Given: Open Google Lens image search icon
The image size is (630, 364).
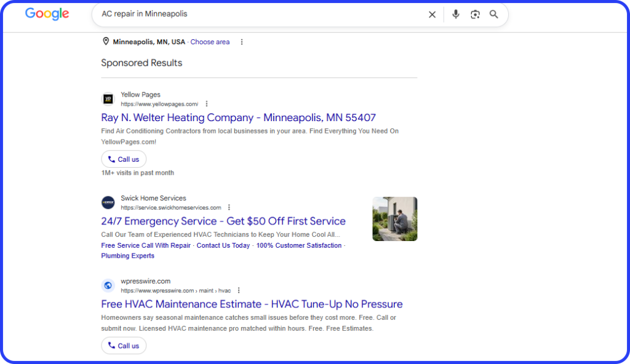Looking at the screenshot, I should click(475, 15).
